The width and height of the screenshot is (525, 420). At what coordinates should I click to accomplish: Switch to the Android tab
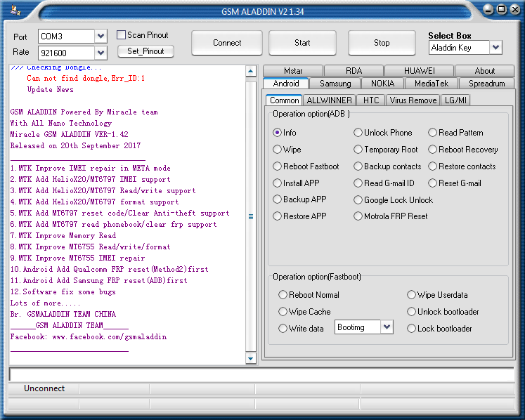pyautogui.click(x=286, y=84)
